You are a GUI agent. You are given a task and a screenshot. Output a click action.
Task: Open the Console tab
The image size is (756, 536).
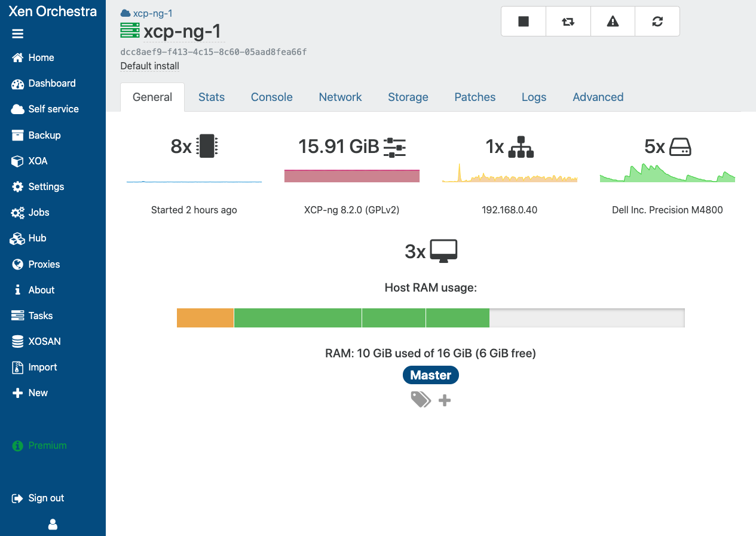pyautogui.click(x=271, y=97)
